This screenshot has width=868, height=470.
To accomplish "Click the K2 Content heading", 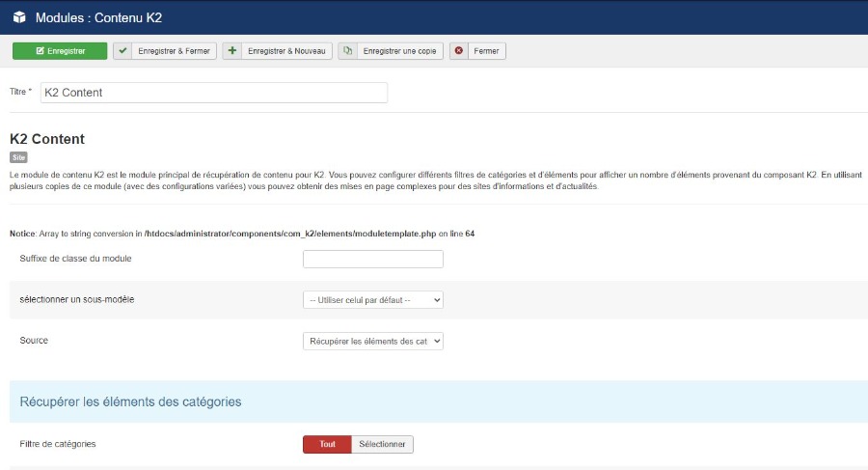I will (x=47, y=139).
